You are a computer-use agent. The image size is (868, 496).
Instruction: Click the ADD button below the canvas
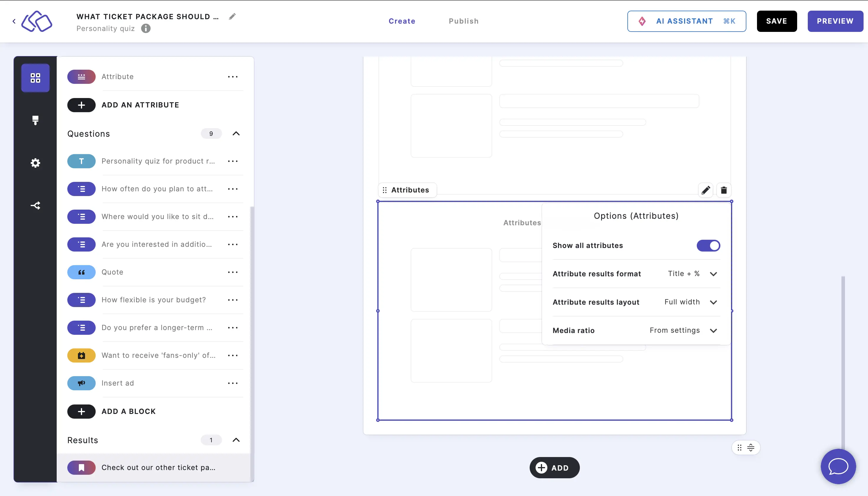coord(554,468)
